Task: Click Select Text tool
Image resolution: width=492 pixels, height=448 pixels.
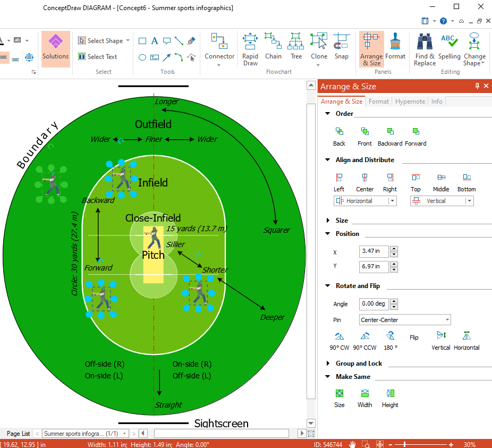Action: 98,57
